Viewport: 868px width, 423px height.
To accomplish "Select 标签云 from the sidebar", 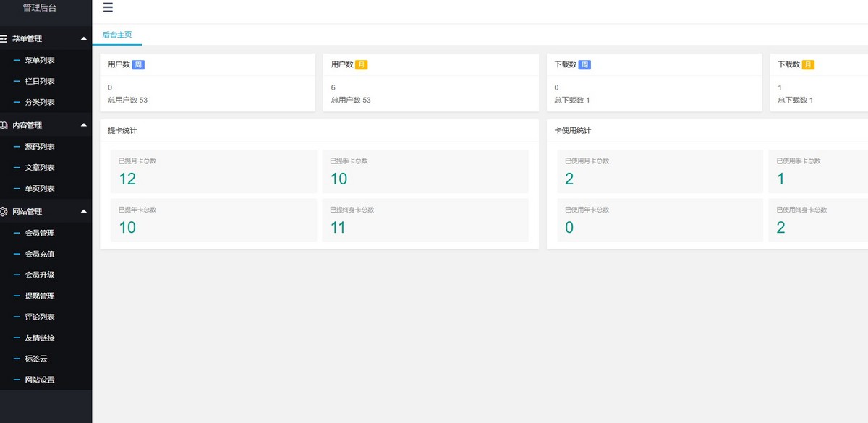I will (36, 359).
